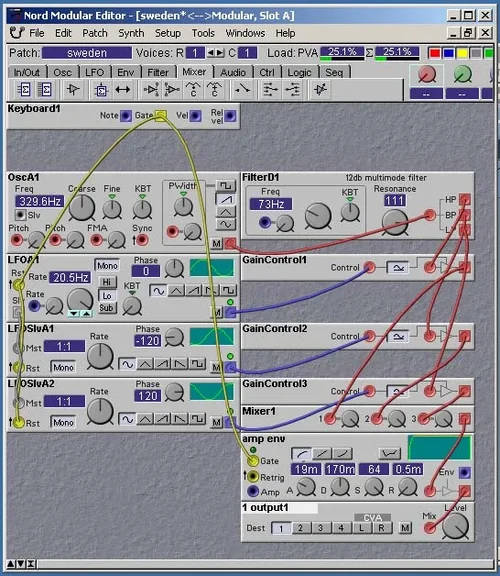Select logarithmic attack shape on amp env
The width and height of the screenshot is (500, 576).
pos(302,454)
